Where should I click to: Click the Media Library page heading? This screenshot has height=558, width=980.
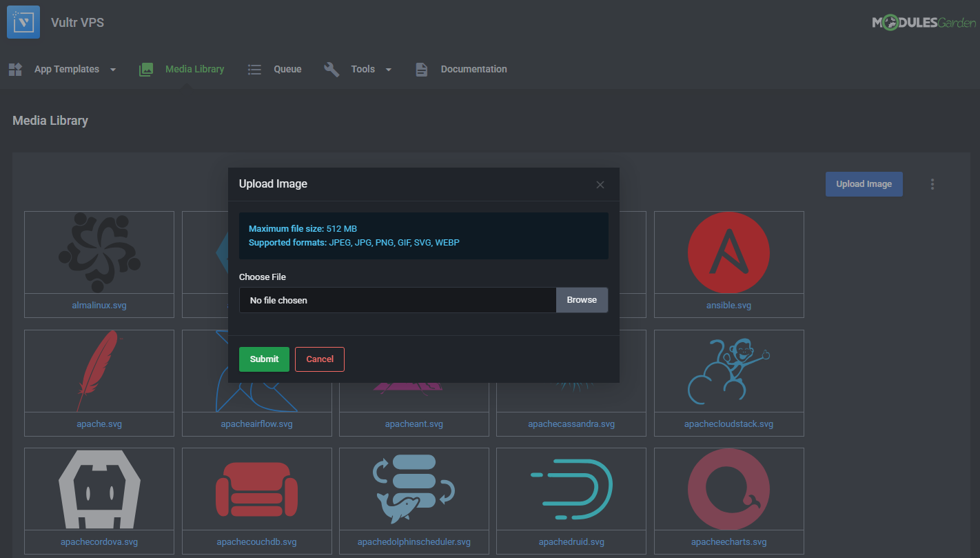pyautogui.click(x=50, y=121)
